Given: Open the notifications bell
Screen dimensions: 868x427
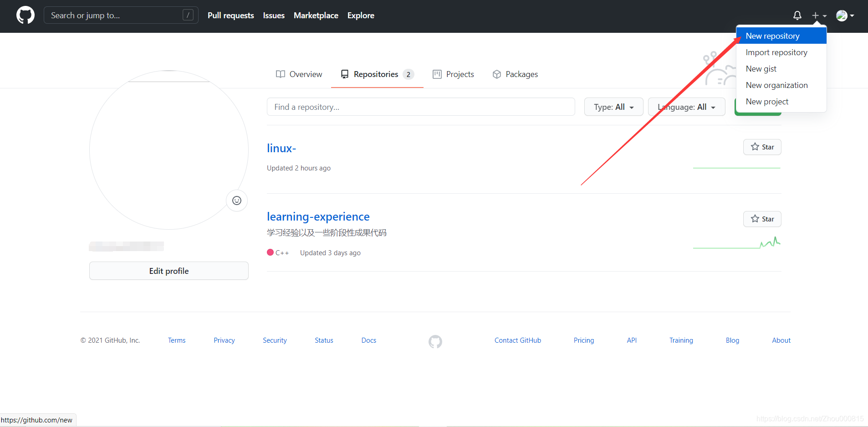Looking at the screenshot, I should point(797,15).
